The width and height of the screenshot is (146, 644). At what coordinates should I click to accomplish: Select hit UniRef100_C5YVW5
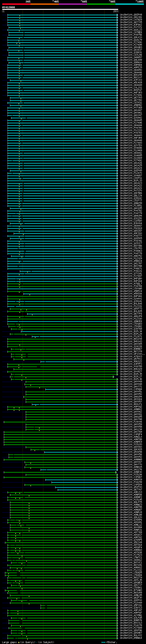pyautogui.click(x=131, y=289)
